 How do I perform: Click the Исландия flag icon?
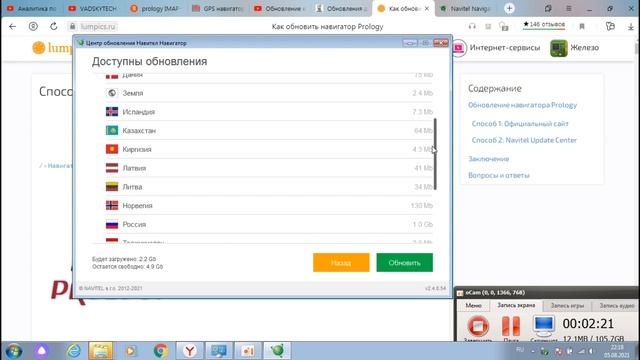(x=112, y=112)
